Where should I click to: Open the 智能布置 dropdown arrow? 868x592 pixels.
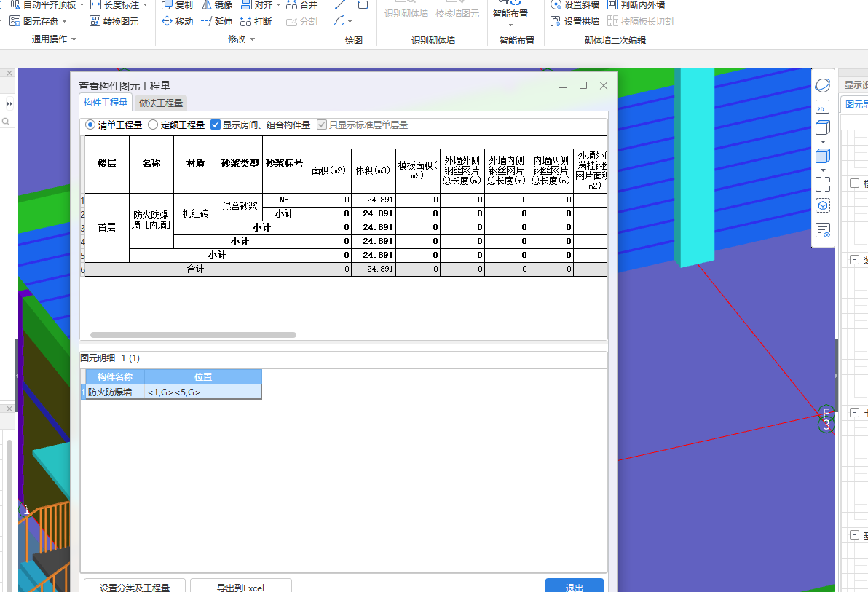point(510,25)
